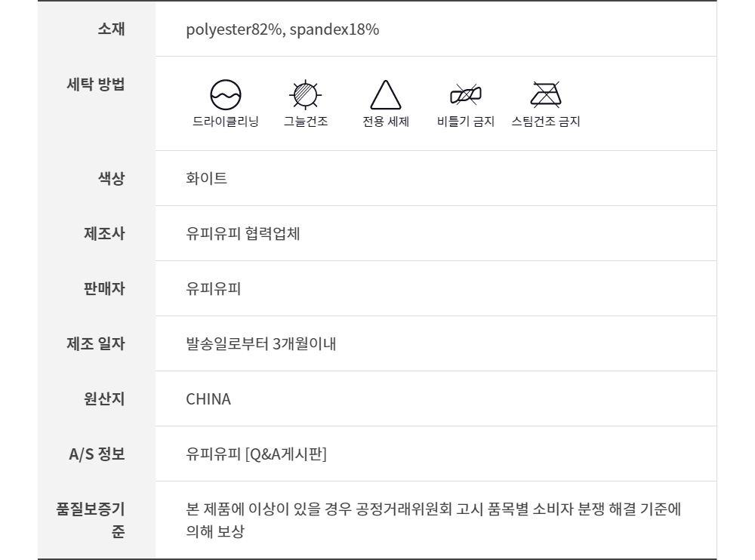Click the 세탁 방법 row header
This screenshot has height=560, width=755.
coord(96,85)
